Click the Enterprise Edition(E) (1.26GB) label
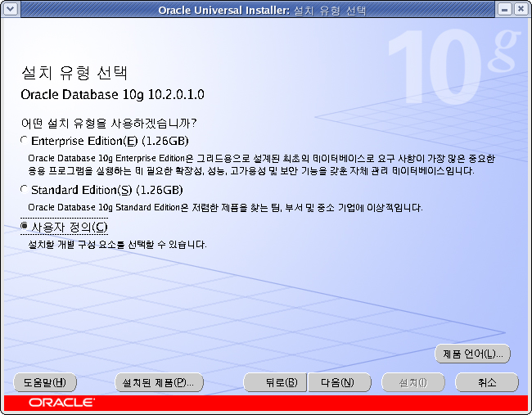Screen dimensions: 532x415 pos(110,141)
